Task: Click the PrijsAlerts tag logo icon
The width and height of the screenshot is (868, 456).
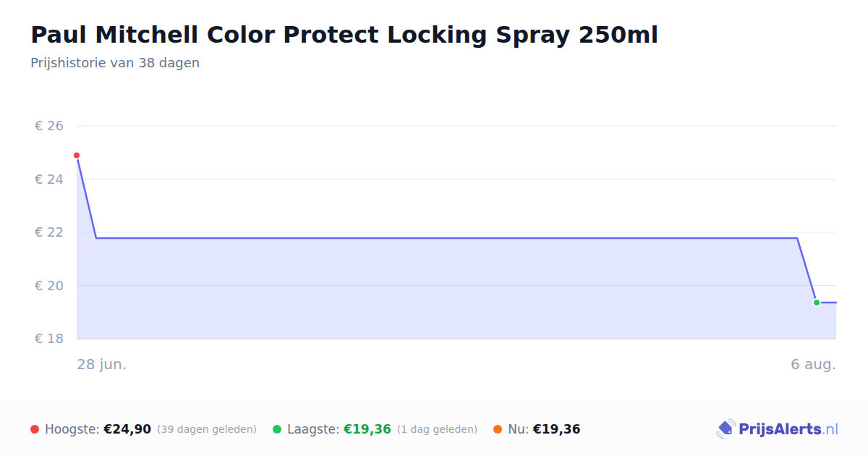Action: 726,429
